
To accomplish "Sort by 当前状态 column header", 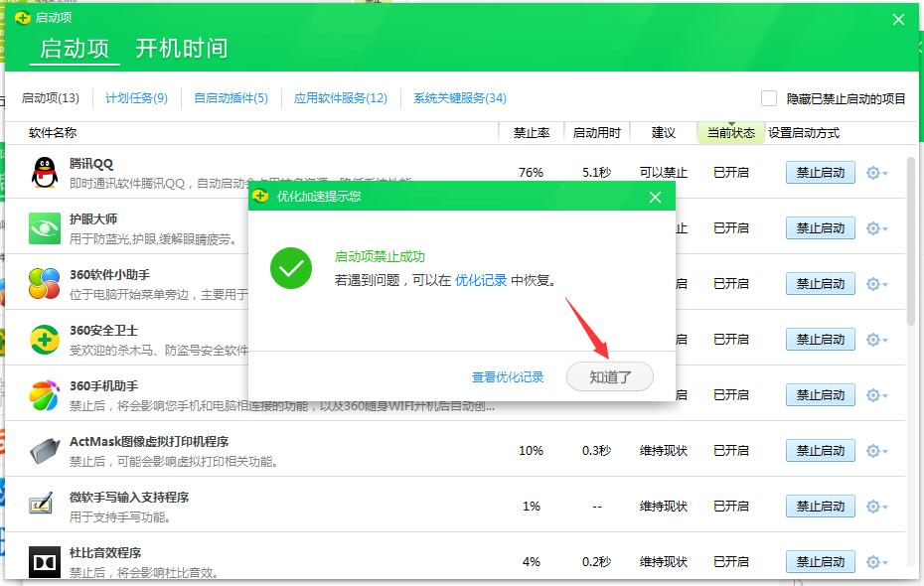I will [x=731, y=133].
